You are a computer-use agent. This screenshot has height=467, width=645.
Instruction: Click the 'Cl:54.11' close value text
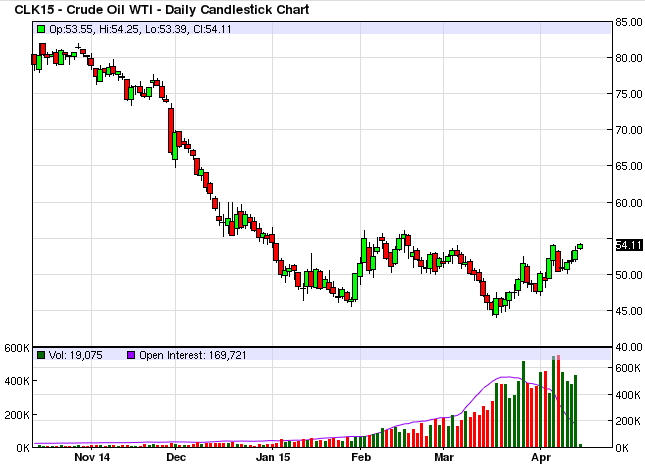coord(210,29)
